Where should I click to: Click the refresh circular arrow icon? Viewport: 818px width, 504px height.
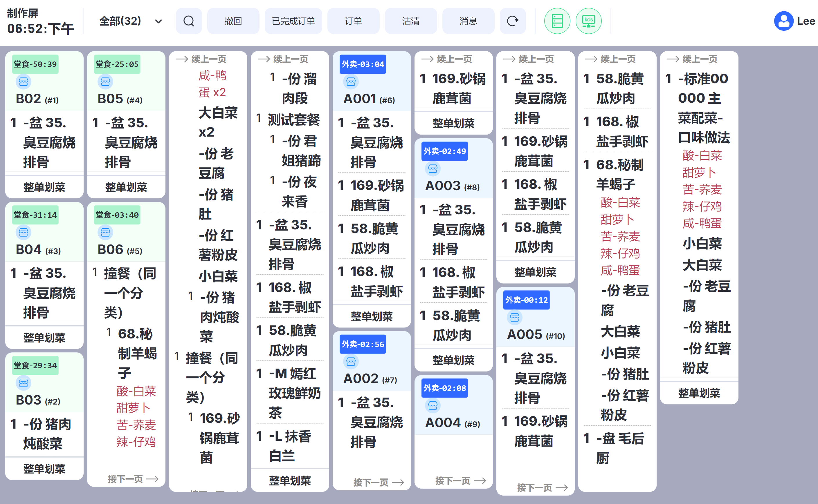coord(512,21)
